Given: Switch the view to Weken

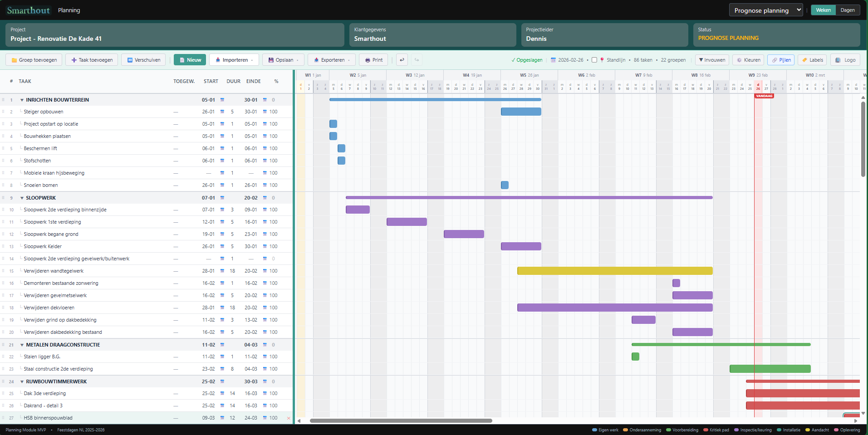Looking at the screenshot, I should coord(823,10).
